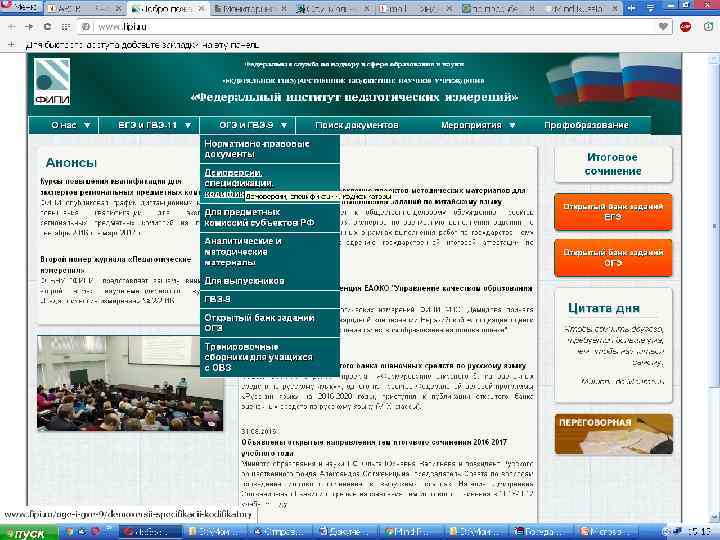Image resolution: width=720 pixels, height=540 pixels.
Task: Open Профобразование
Action: [586, 125]
